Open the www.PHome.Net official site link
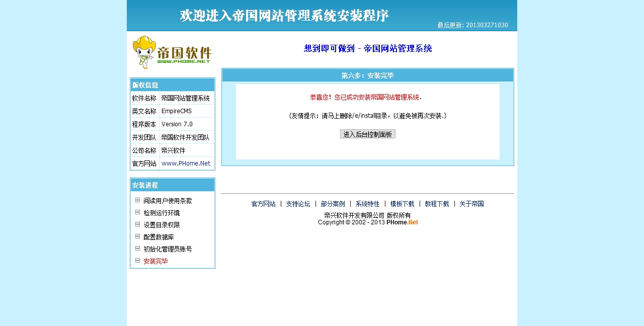This screenshot has height=326, width=644. (x=186, y=164)
